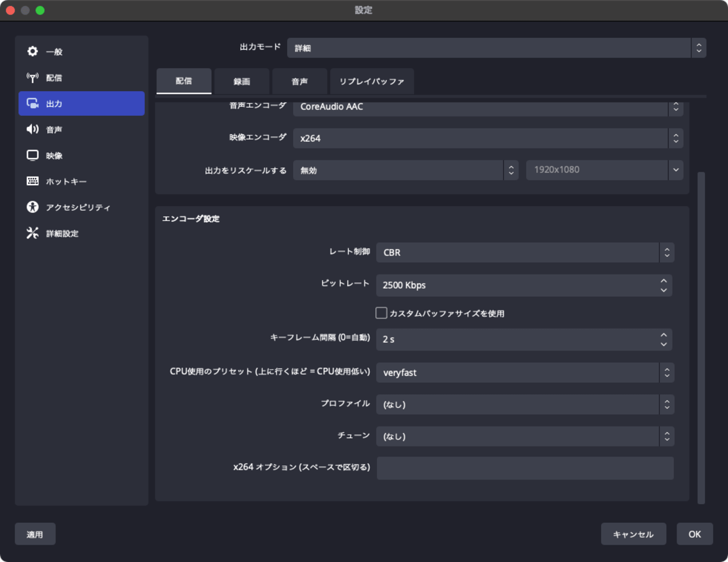Switch to the 音声 output tab

click(300, 81)
